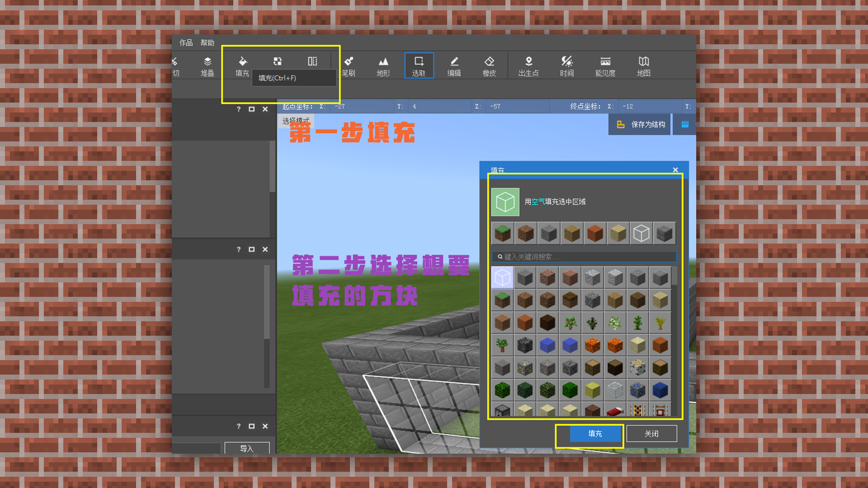This screenshot has height=488, width=868.
Task: Select the gravel block in grid
Action: (x=502, y=368)
